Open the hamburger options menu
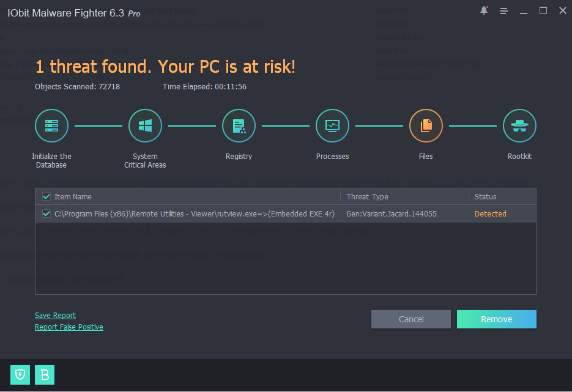The height and width of the screenshot is (392, 572). coord(503,11)
